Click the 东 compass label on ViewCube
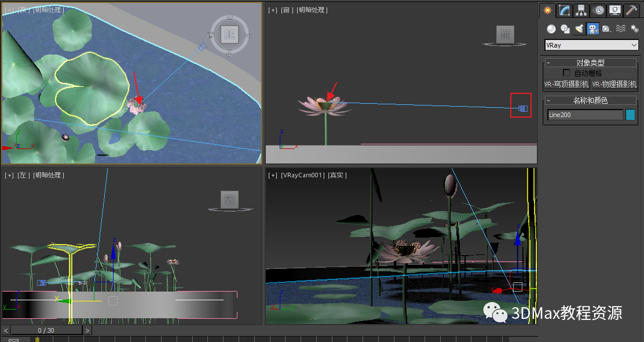The image size is (644, 342). point(248,35)
